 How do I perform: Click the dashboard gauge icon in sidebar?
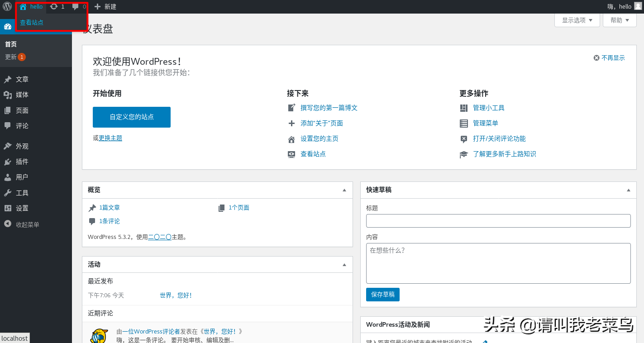tap(8, 26)
